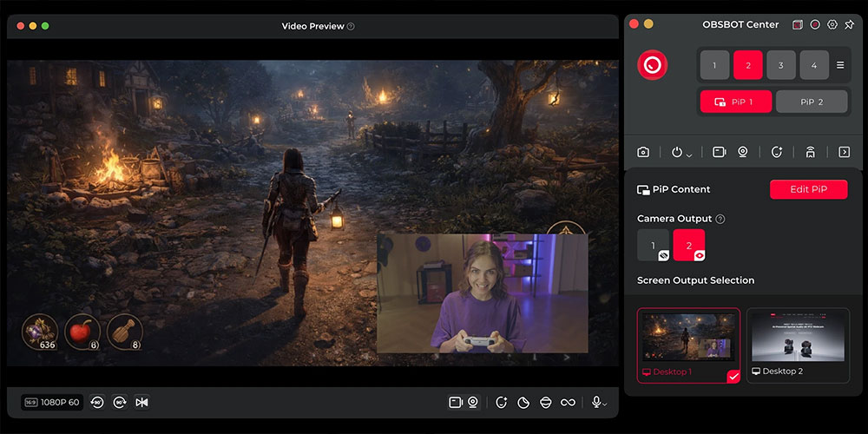Viewport: 868px width, 434px height.
Task: Open the preset list hamburger menu
Action: (x=840, y=65)
